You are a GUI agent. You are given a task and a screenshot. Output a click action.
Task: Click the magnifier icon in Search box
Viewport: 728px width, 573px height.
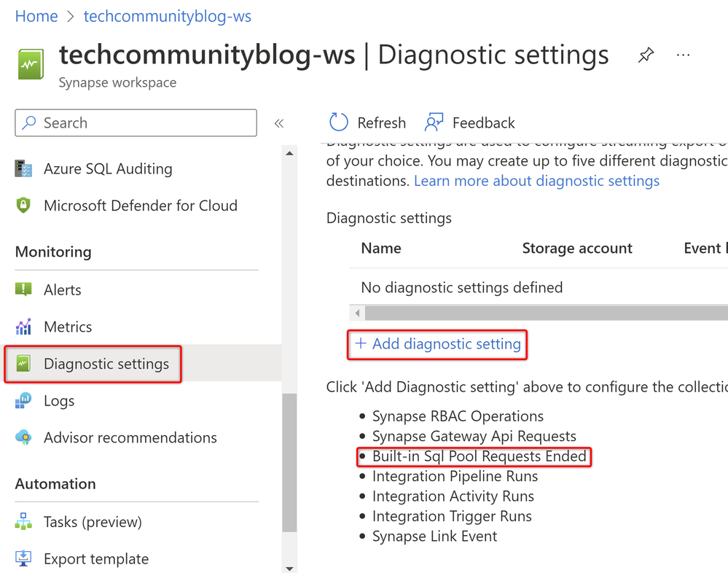click(x=29, y=122)
